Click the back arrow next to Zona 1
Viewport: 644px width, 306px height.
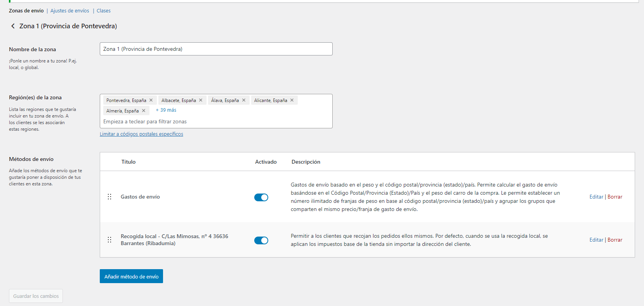click(13, 26)
